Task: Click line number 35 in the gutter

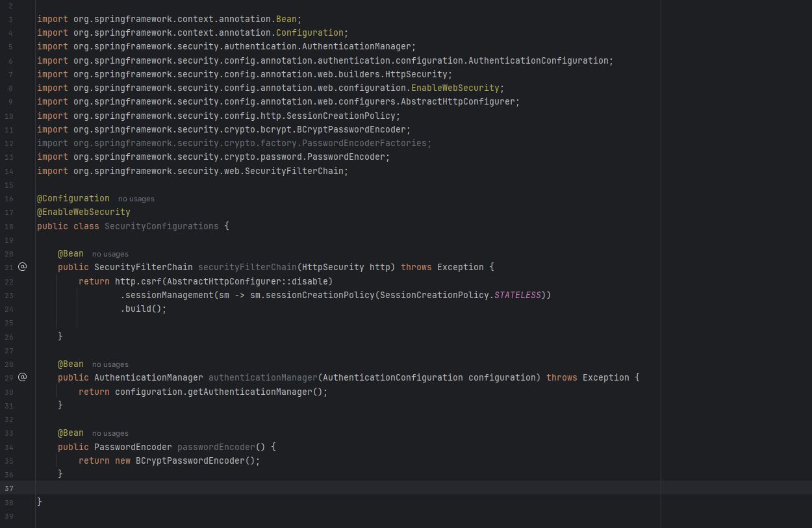Action: pyautogui.click(x=8, y=461)
